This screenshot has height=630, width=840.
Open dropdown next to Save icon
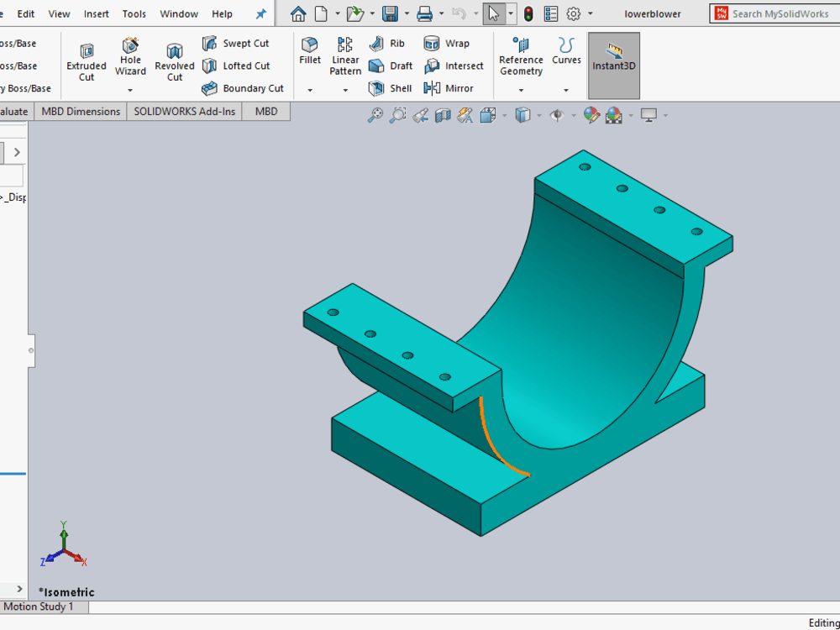tap(407, 14)
